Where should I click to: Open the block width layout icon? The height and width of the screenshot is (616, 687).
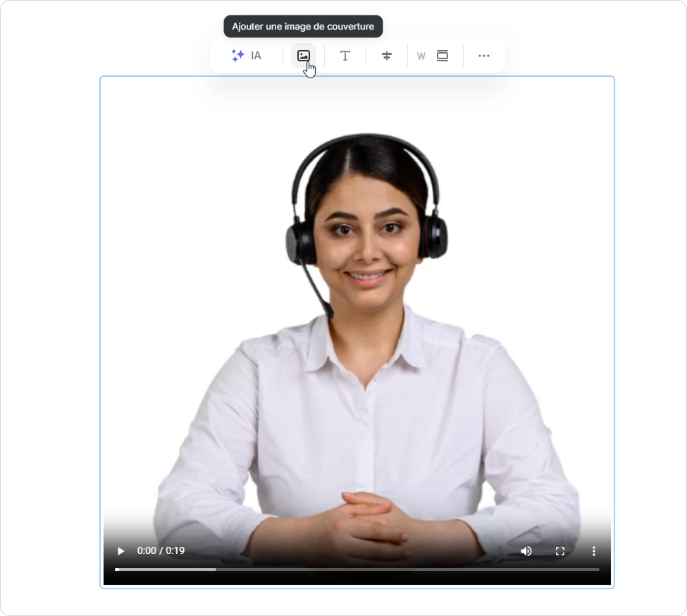(442, 56)
